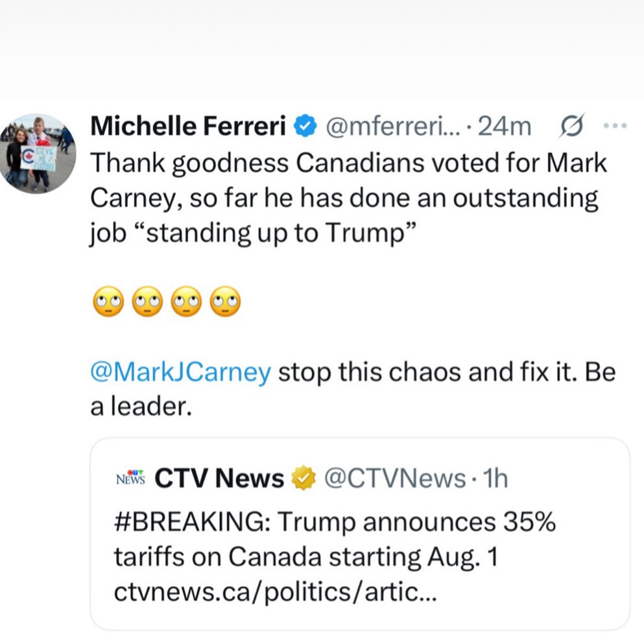This screenshot has height=644, width=644.
Task: Click the CTV News logo icon
Action: pos(130,478)
